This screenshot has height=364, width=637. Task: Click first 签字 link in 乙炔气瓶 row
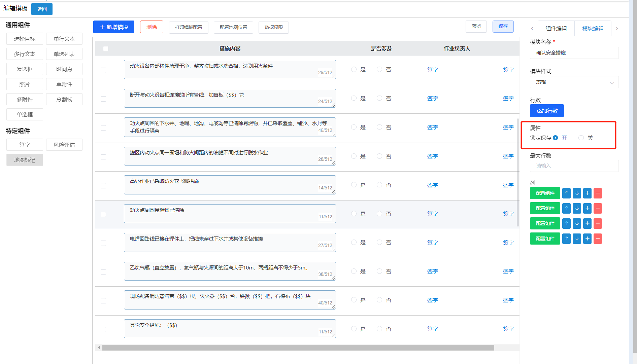pos(432,271)
